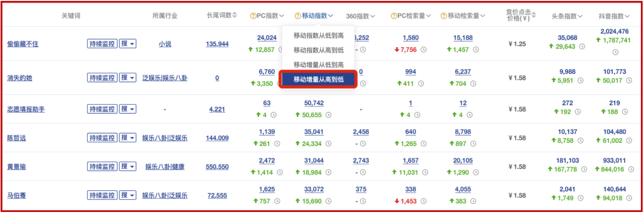This screenshot has width=644, height=213.
Task: Click the clock icon beside 移动指数 change 50,655
Action: pos(329,115)
